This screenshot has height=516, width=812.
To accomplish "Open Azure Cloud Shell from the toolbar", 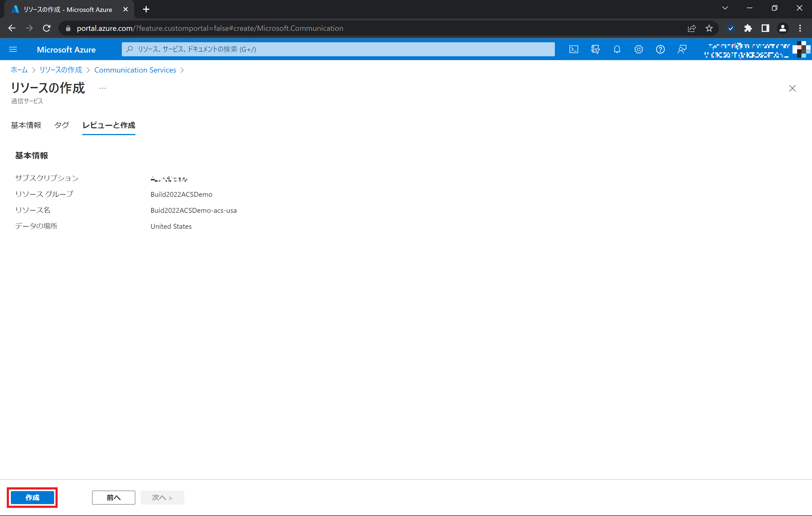I will point(574,49).
